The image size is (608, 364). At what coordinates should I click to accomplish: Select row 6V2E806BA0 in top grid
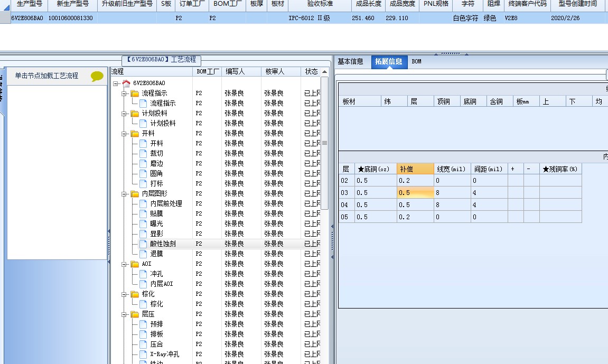[304, 18]
